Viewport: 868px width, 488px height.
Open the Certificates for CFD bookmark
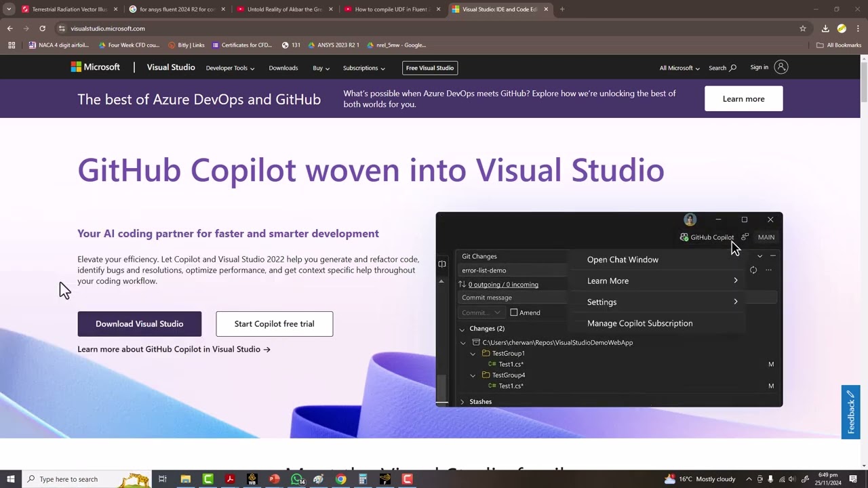(x=242, y=45)
